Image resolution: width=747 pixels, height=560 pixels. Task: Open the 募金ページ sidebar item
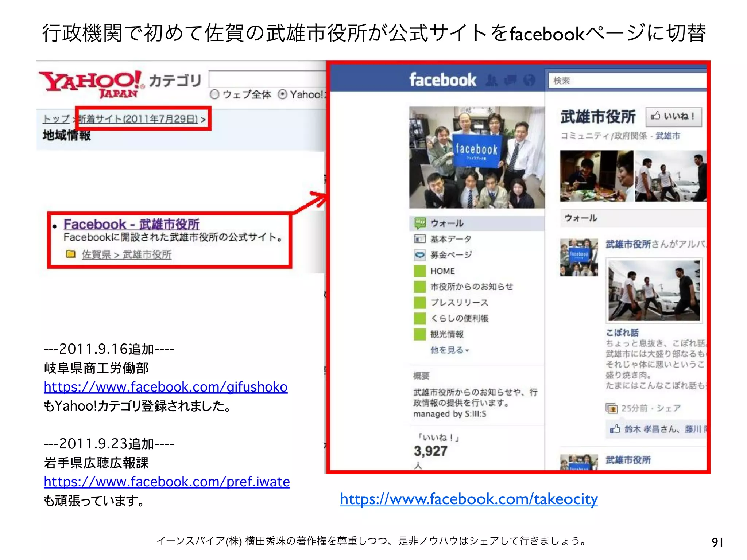coord(451,255)
